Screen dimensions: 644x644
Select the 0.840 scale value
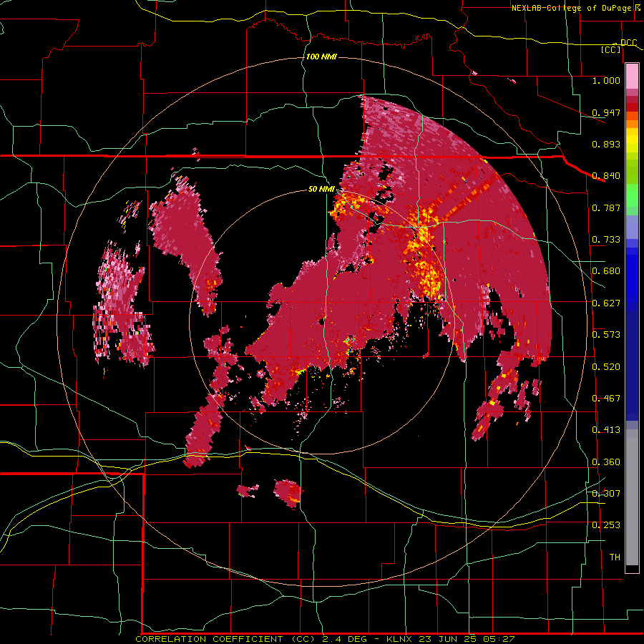(x=606, y=176)
